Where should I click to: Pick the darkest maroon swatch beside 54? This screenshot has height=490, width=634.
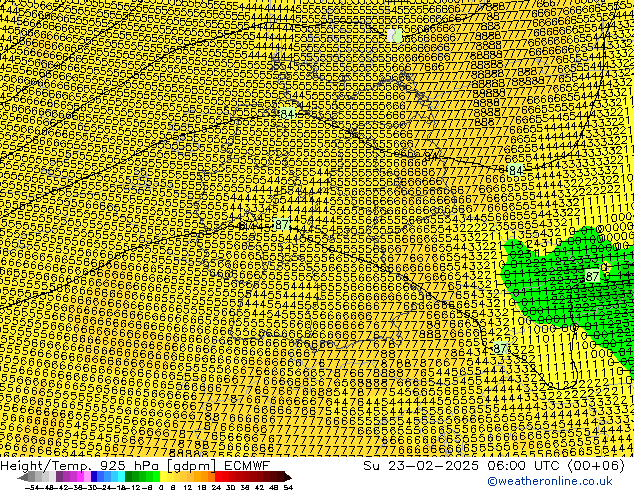[281, 477]
